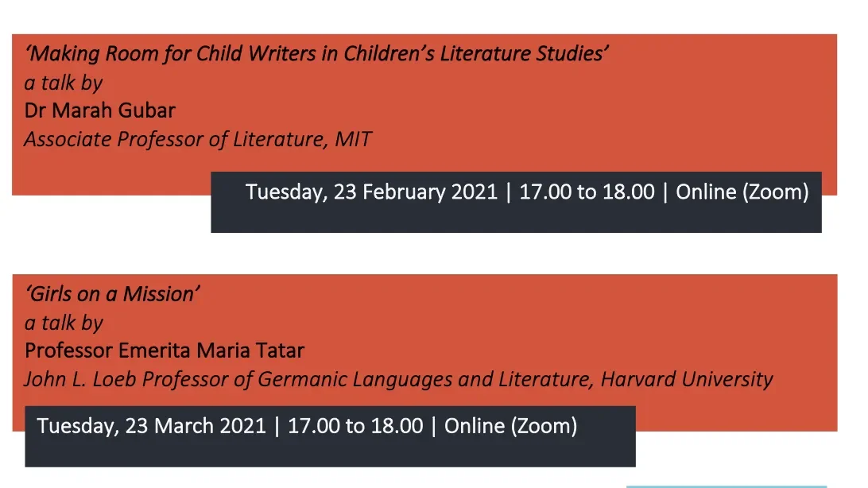Select the name Professor Emerita Maria Tatar

point(165,351)
